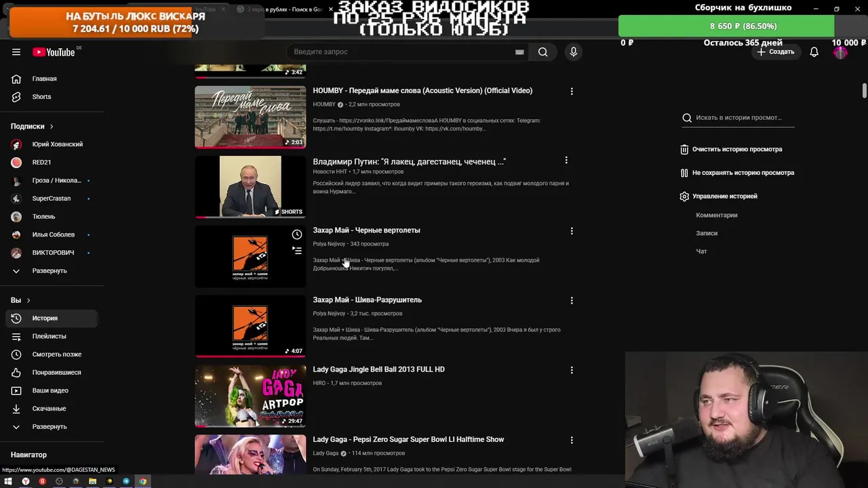Screen dimensions: 868x488
Task: Open Управление историей settings
Action: coord(718,197)
